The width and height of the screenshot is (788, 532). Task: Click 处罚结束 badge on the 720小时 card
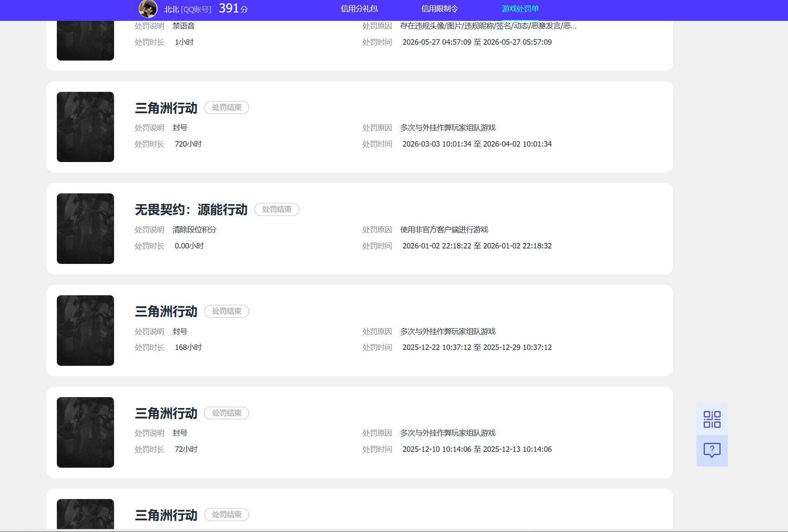tap(226, 108)
